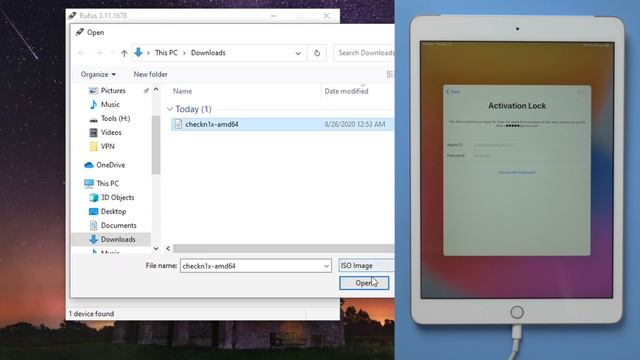Click the Back navigation arrow
Image resolution: width=640 pixels, height=360 pixels.
pos(82,53)
